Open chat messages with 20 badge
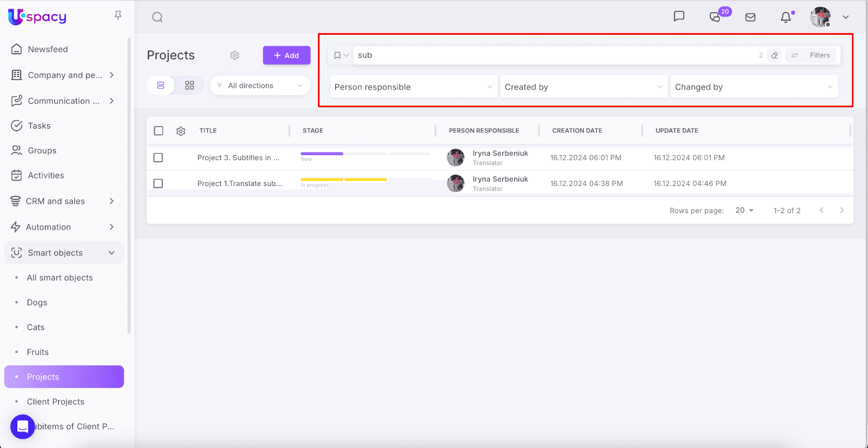Image resolution: width=868 pixels, height=448 pixels. point(716,17)
